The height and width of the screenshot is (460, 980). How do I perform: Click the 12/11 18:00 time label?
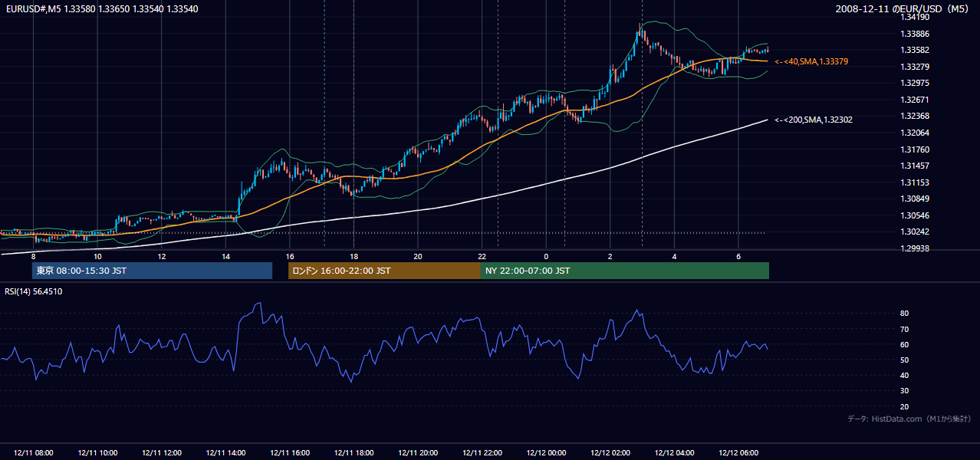(x=354, y=453)
